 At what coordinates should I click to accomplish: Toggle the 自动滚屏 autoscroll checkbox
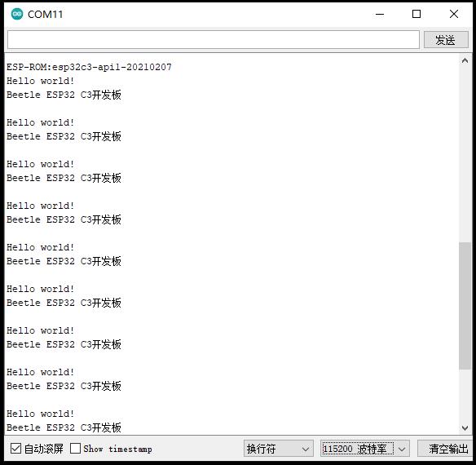point(15,449)
